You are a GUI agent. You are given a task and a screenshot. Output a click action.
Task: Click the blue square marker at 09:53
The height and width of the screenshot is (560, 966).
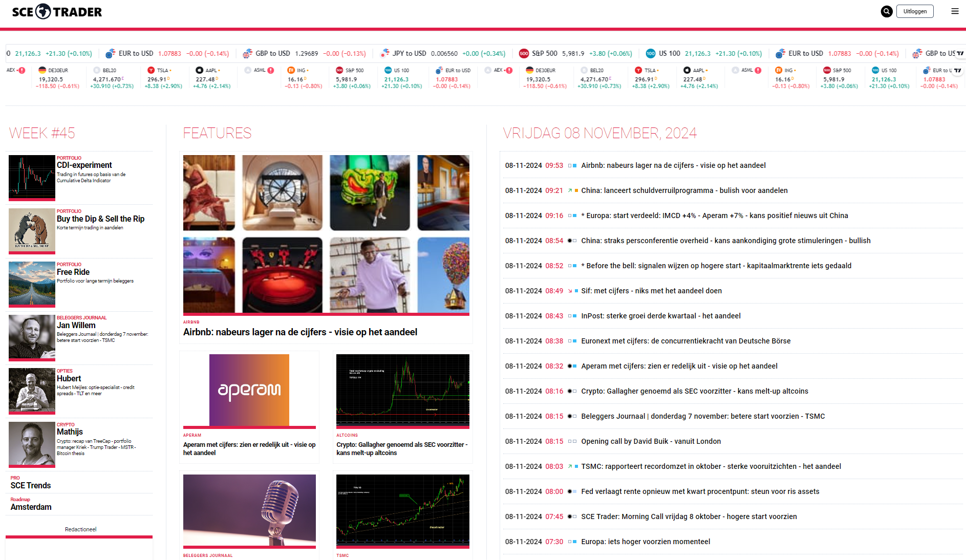tap(575, 165)
